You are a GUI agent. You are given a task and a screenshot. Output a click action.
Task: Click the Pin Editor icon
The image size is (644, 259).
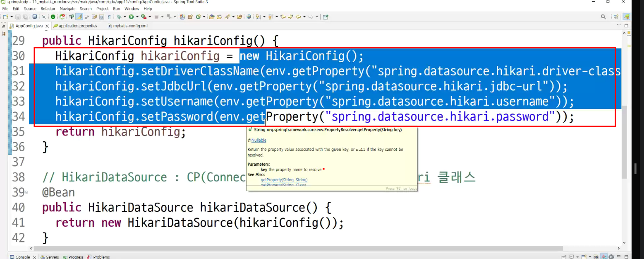pos(326,17)
